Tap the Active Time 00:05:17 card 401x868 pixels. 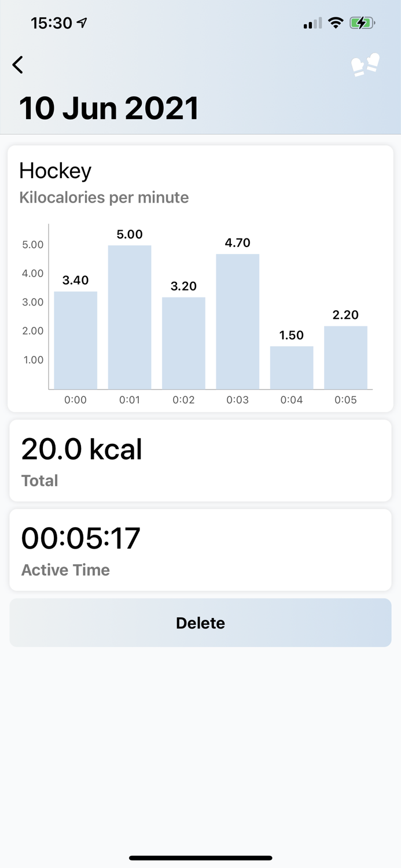tap(200, 549)
